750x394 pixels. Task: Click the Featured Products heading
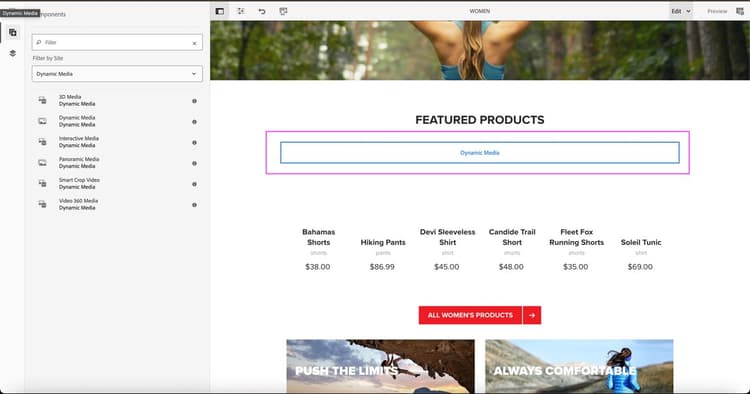click(480, 120)
